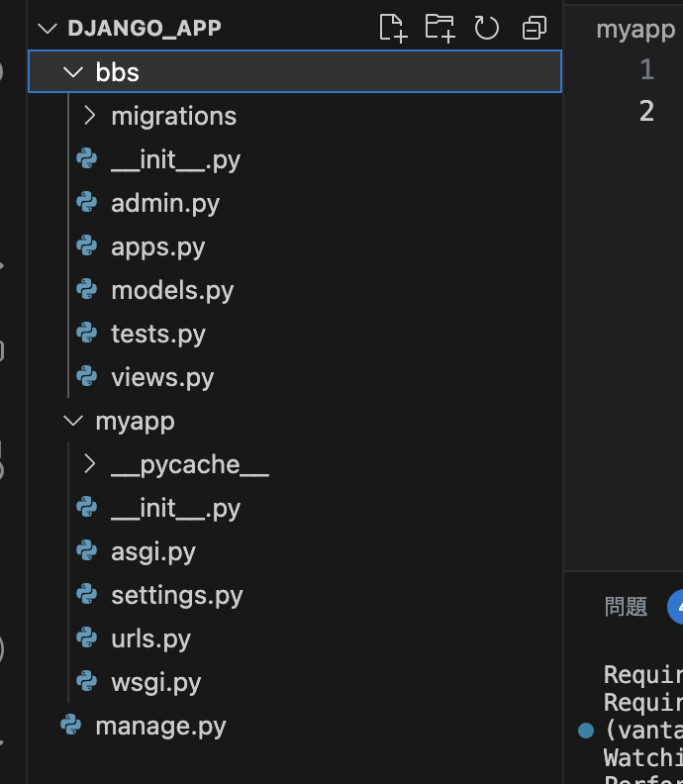
Task: Open apps.py file
Action: coord(158,247)
